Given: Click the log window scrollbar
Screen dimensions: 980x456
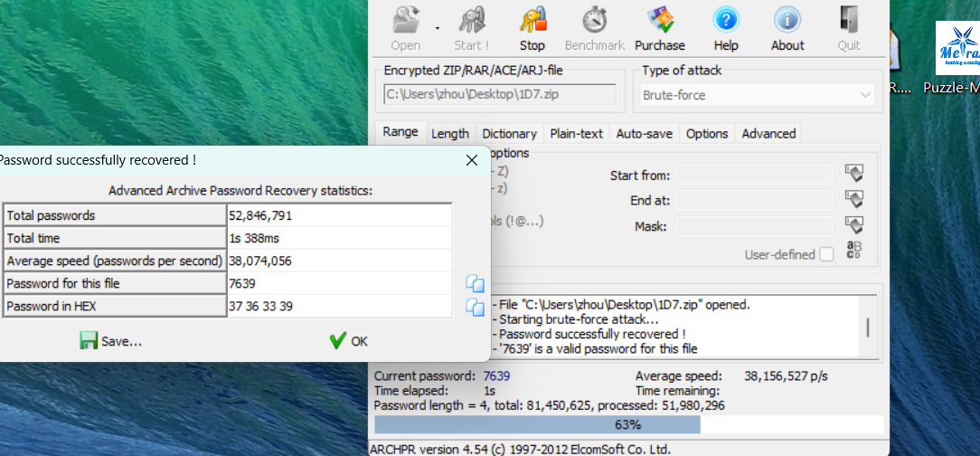Looking at the screenshot, I should pyautogui.click(x=868, y=326).
